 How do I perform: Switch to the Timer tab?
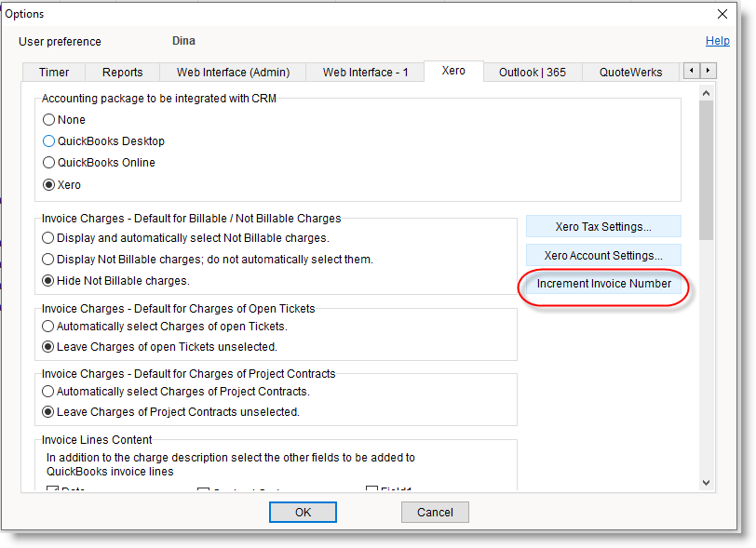pos(53,71)
